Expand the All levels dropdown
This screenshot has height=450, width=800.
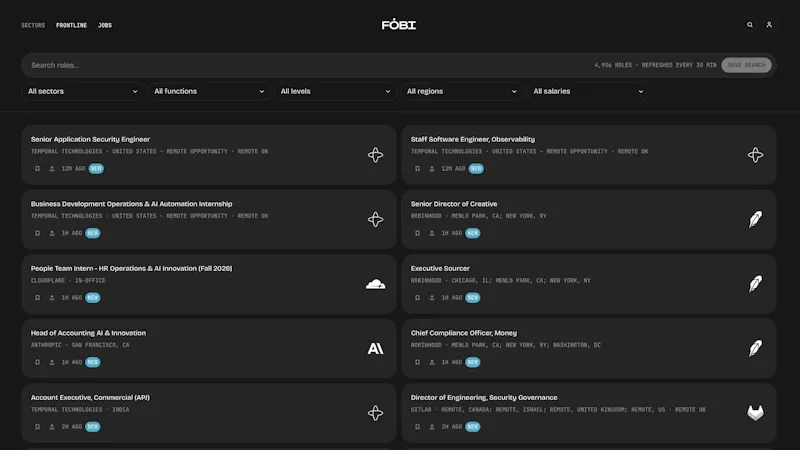coord(335,91)
